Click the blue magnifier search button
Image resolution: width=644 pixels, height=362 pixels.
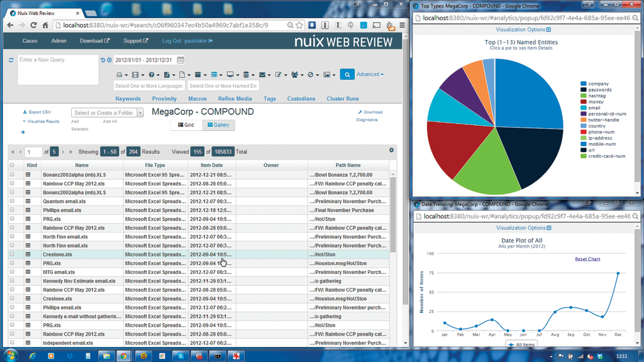click(347, 74)
